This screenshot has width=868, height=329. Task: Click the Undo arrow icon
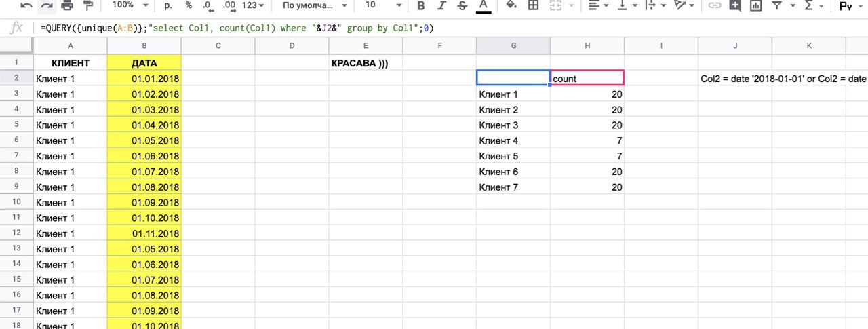click(x=26, y=5)
